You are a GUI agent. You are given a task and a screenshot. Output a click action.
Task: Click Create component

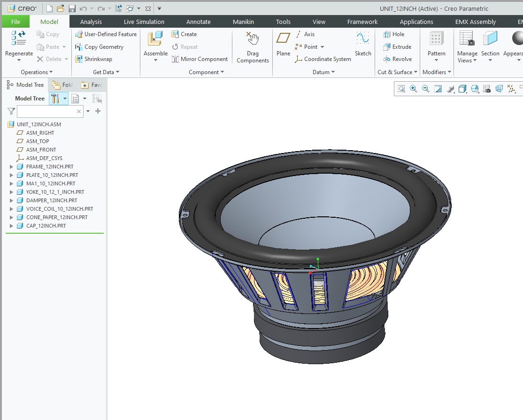(x=184, y=34)
